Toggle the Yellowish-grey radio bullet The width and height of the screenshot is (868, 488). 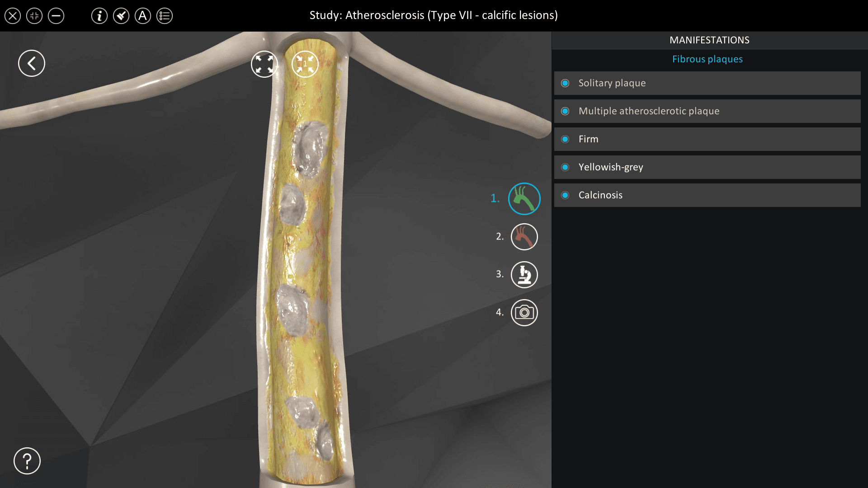coord(565,167)
